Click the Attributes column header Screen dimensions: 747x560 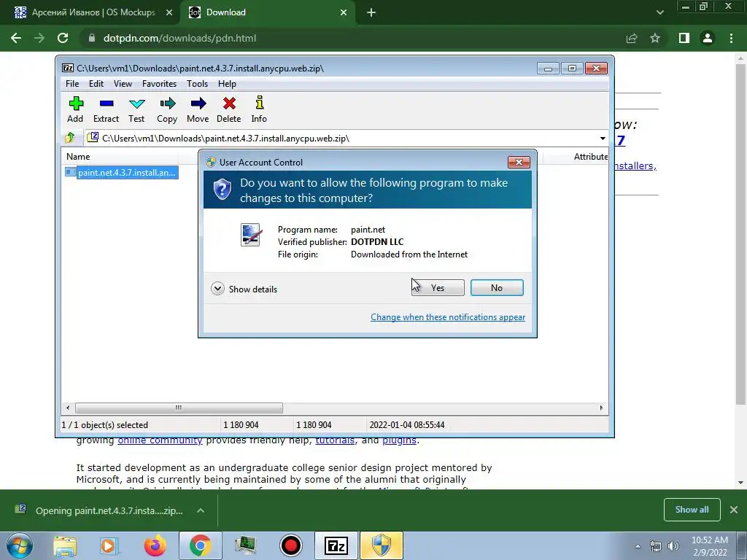pos(590,157)
